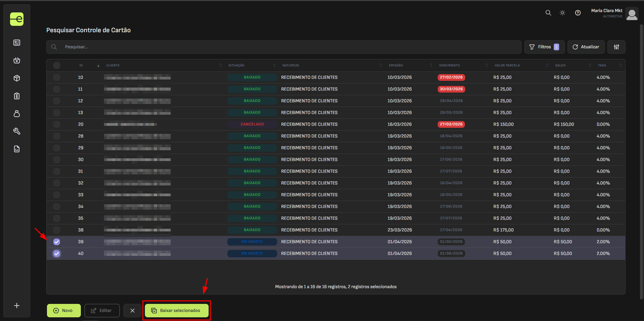Uncheck the checkbox for record 40
The image size is (644, 321).
tap(57, 254)
